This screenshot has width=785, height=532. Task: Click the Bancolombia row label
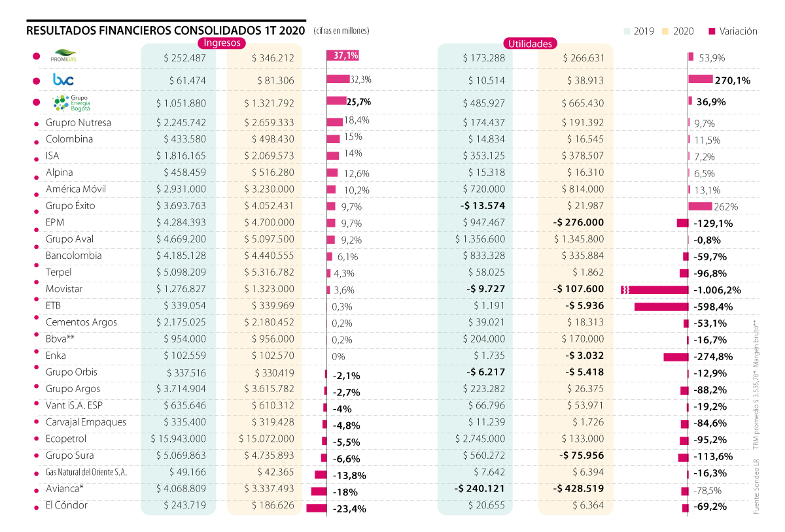coord(73,256)
